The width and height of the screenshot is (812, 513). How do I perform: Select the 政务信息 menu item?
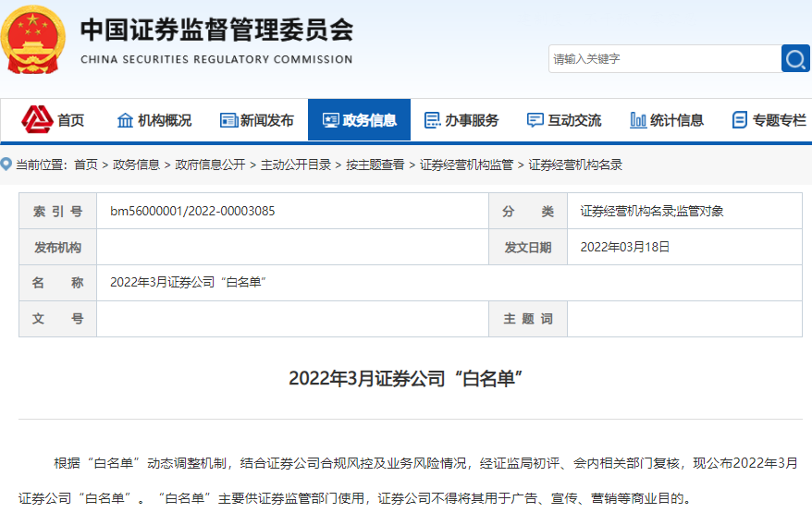click(x=360, y=119)
